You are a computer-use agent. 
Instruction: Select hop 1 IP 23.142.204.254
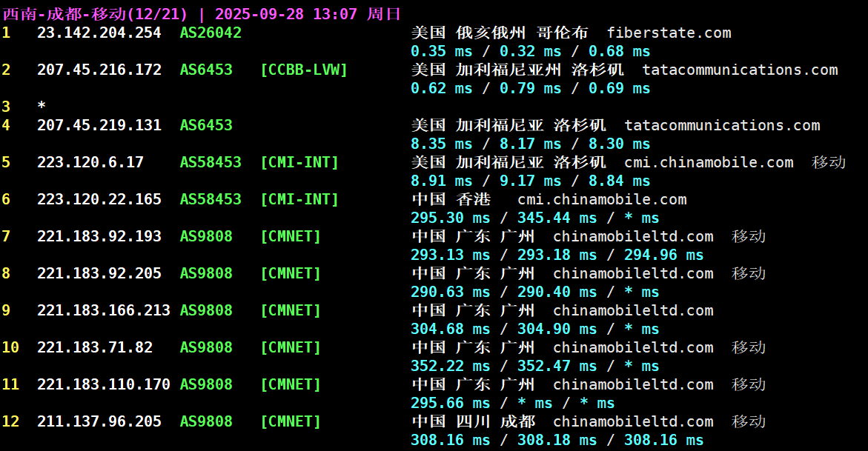(99, 33)
